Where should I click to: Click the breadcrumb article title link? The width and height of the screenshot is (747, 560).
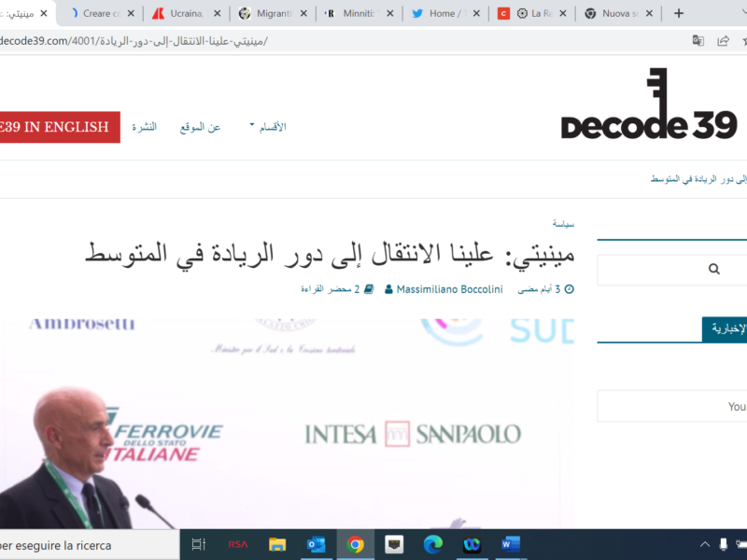[x=698, y=179]
